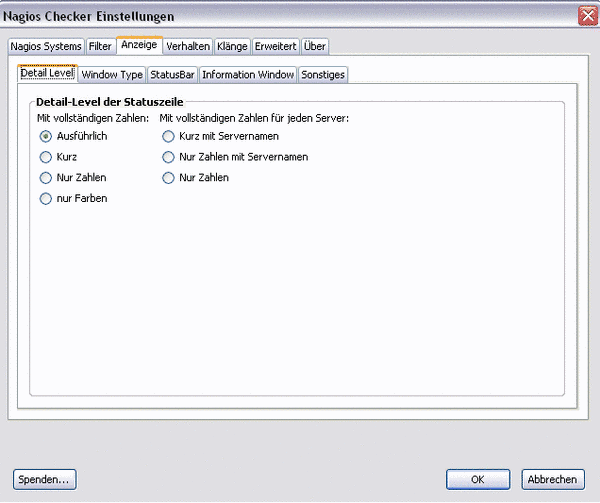Select Kurz mit Servernamen option
The width and height of the screenshot is (600, 503).
(168, 136)
